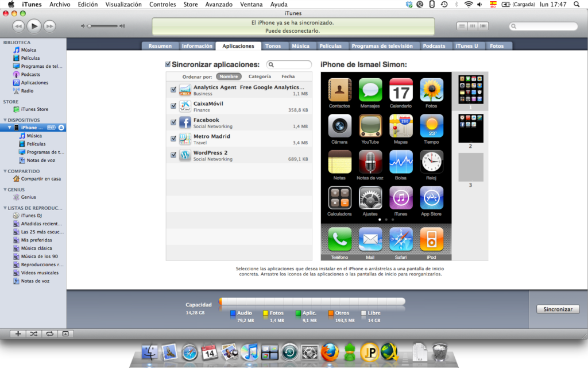Uncheck the WordPress 2 app checkbox
This screenshot has height=368, width=588.
click(173, 155)
